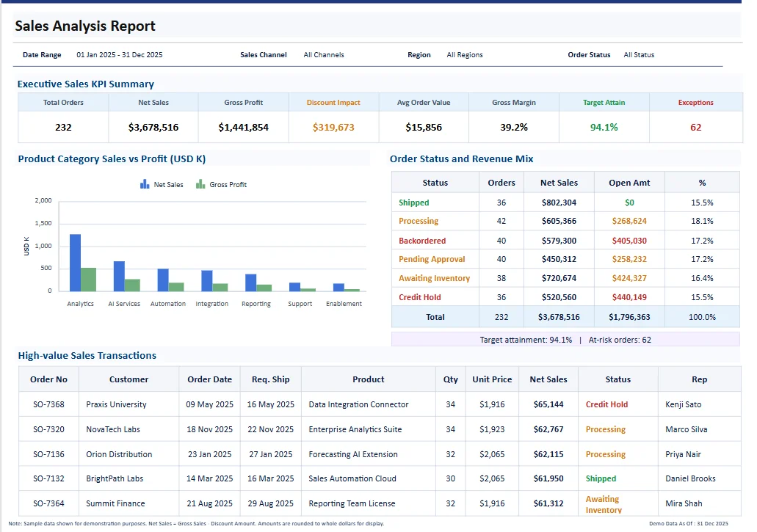Click the rep name Daniel Brooks
The height and width of the screenshot is (532, 757).
coord(690,478)
